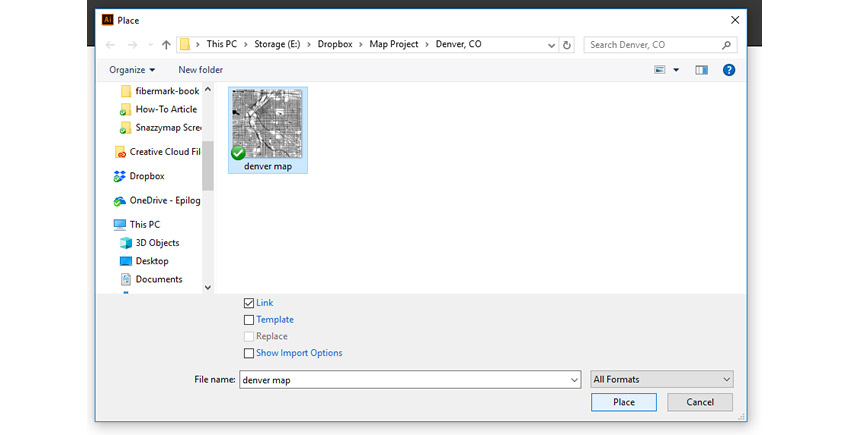The height and width of the screenshot is (435, 850).
Task: Expand the File name history dropdown
Action: 573,380
